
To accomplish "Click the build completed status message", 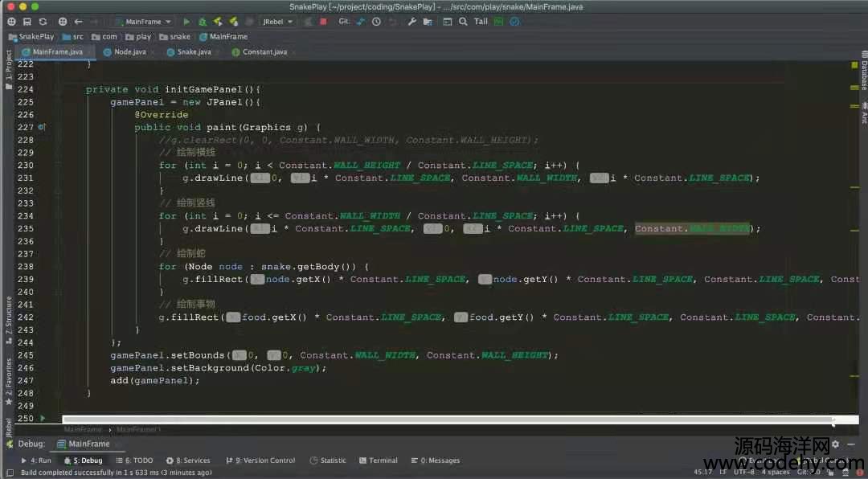I will [117, 473].
